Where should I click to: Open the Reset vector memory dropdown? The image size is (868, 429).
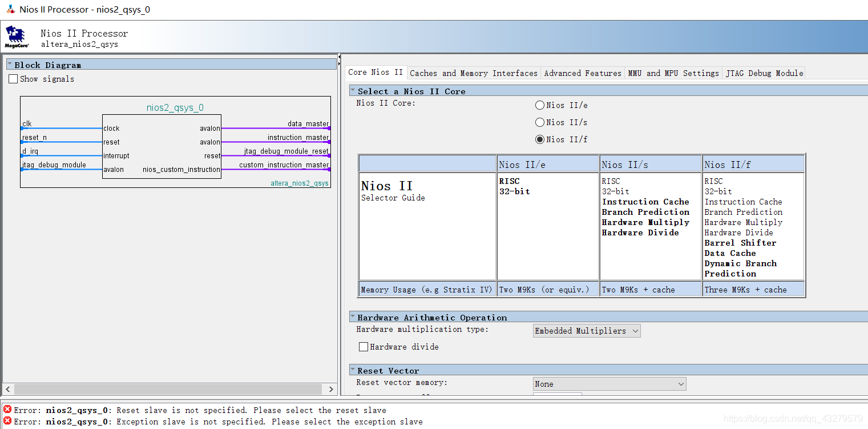coord(609,384)
